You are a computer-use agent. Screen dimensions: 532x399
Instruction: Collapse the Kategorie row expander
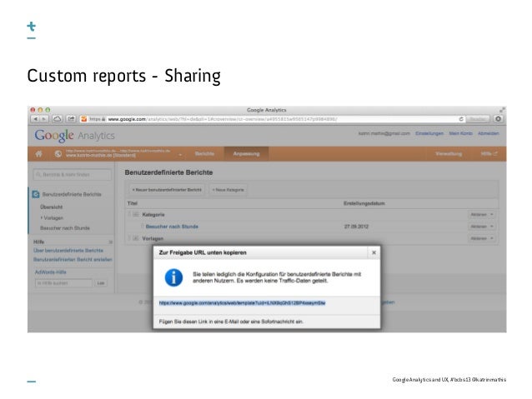pos(136,215)
